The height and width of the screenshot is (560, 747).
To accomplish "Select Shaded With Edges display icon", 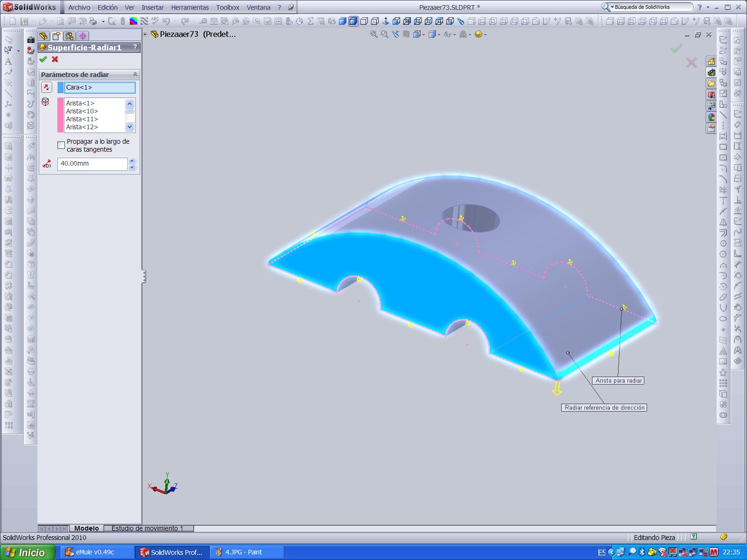I will pos(353,21).
